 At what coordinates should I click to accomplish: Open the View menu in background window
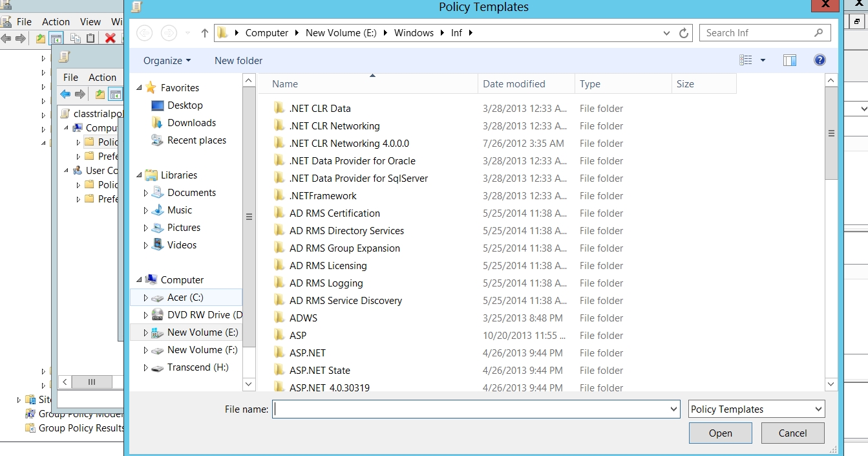coord(90,21)
